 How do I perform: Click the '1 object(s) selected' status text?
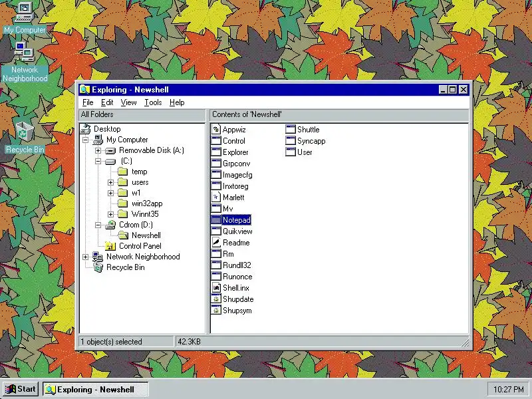[111, 342]
